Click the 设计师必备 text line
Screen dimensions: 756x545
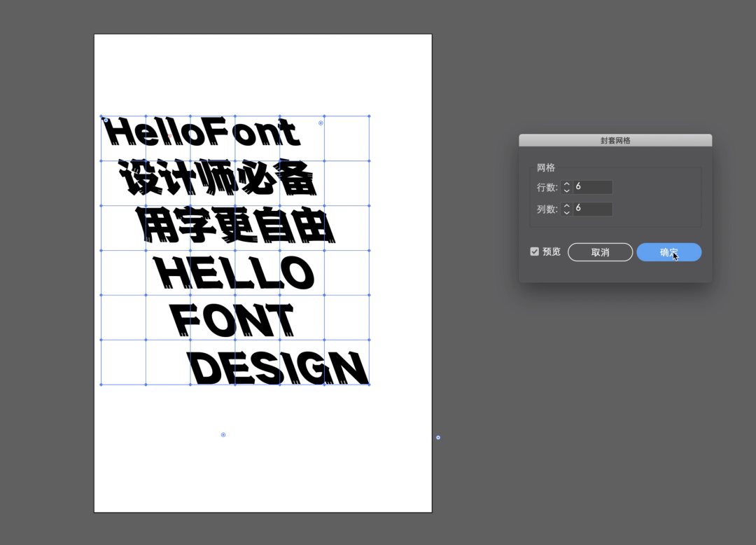218,179
